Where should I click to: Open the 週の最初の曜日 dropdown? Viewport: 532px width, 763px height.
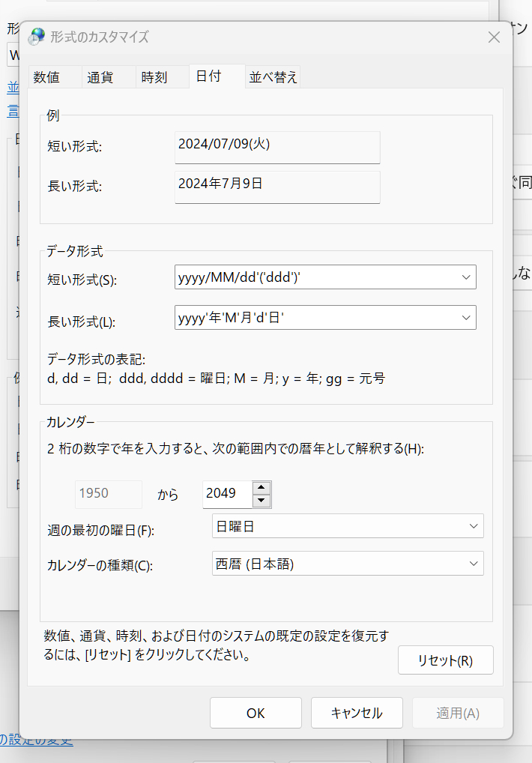pos(348,526)
